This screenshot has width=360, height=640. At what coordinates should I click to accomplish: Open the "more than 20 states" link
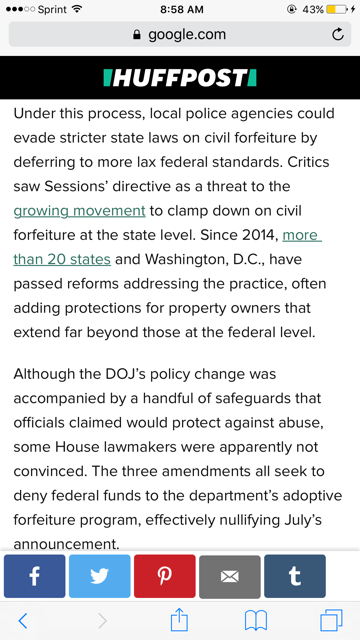[x=168, y=247]
